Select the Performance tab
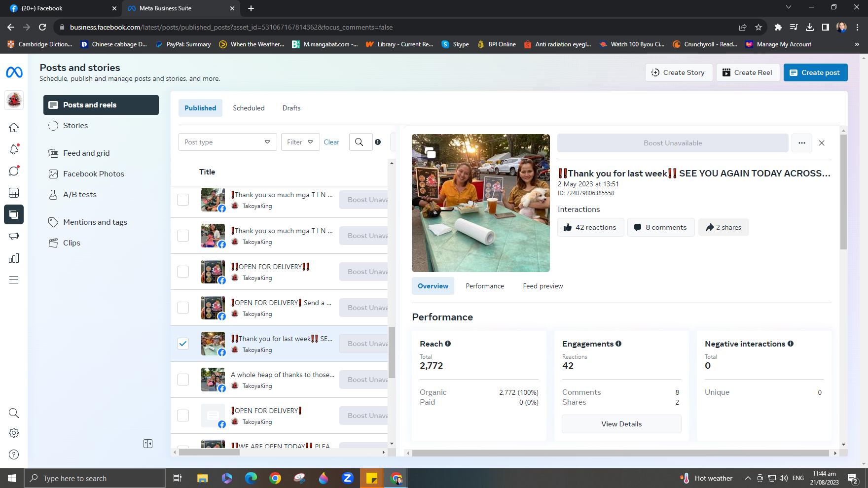The image size is (868, 488). click(x=485, y=286)
